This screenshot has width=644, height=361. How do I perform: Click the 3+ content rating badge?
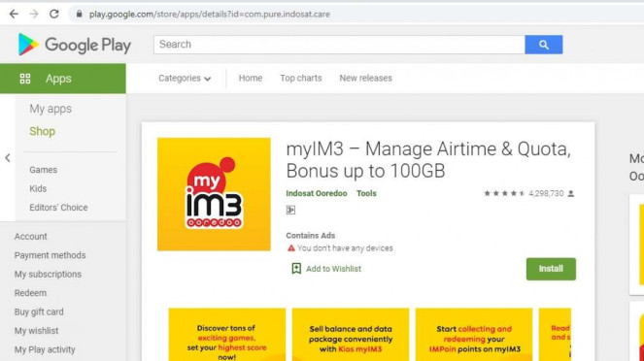(x=290, y=210)
